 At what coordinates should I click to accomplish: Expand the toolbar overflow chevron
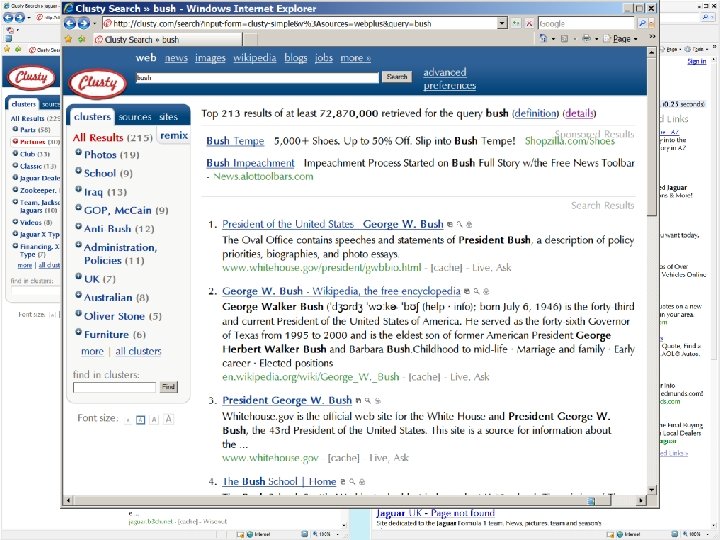pos(652,37)
